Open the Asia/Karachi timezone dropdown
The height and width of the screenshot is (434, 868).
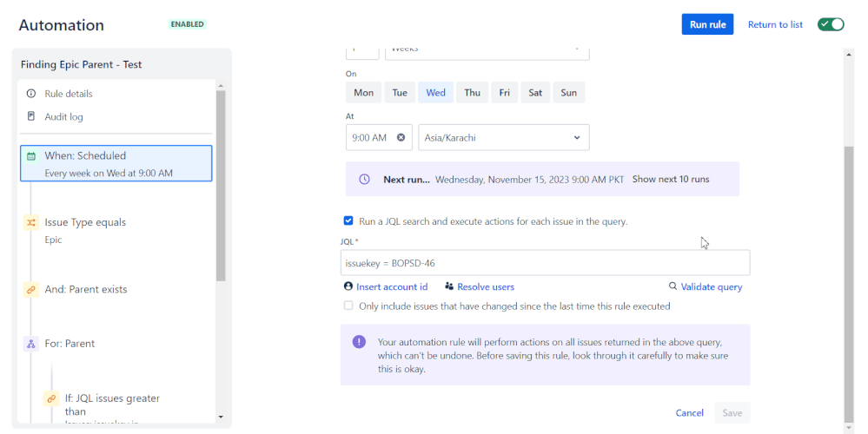tap(504, 138)
